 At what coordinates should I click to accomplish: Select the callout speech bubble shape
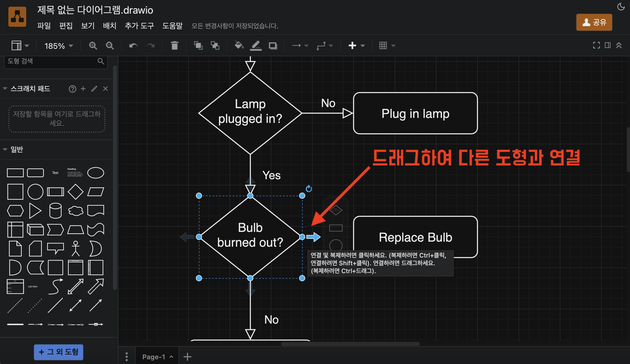click(55, 249)
